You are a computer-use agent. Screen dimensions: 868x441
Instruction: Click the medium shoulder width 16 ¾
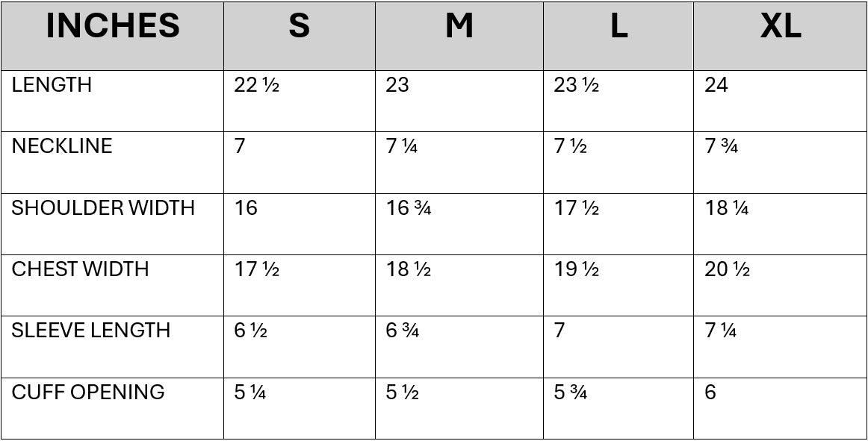[x=409, y=208]
